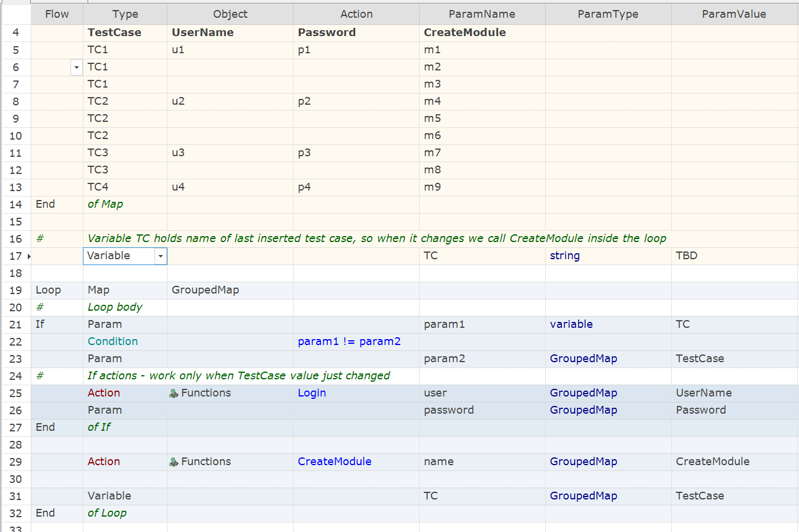Screen dimensions: 799x532
Task: Select the condition cell 'param1 != param2'
Action: click(349, 341)
